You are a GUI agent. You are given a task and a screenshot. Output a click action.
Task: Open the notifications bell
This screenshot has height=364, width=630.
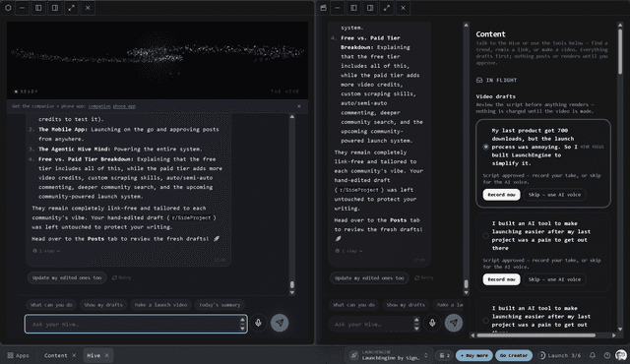pyautogui.click(x=593, y=355)
